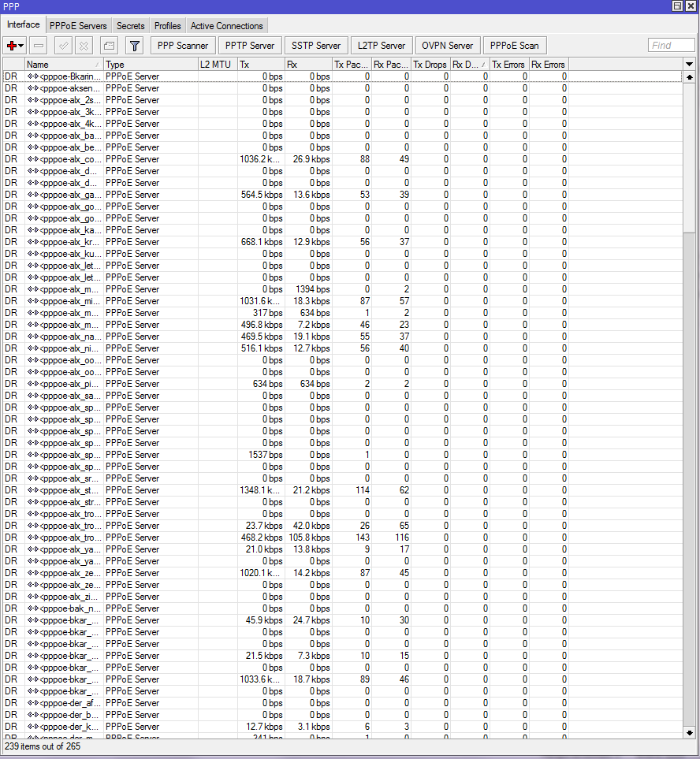This screenshot has height=759, width=700.
Task: Open the add-interface dropdown arrow
Action: [20, 46]
